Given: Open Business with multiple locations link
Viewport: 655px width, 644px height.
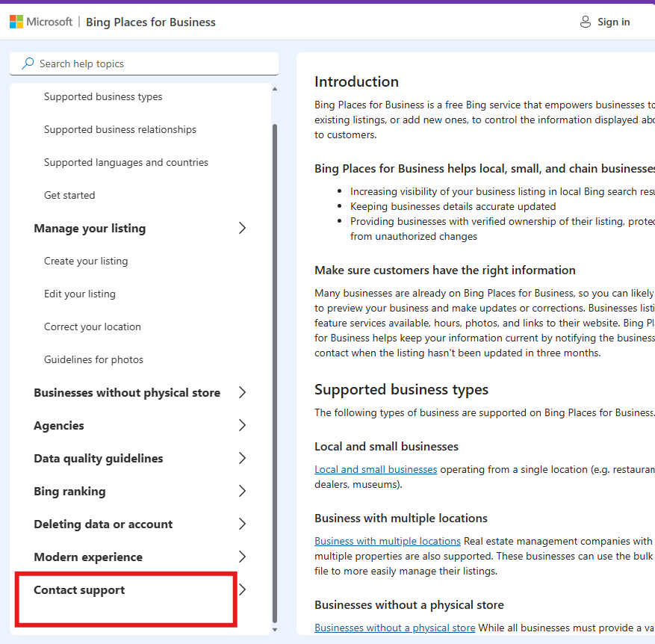Looking at the screenshot, I should tap(387, 541).
